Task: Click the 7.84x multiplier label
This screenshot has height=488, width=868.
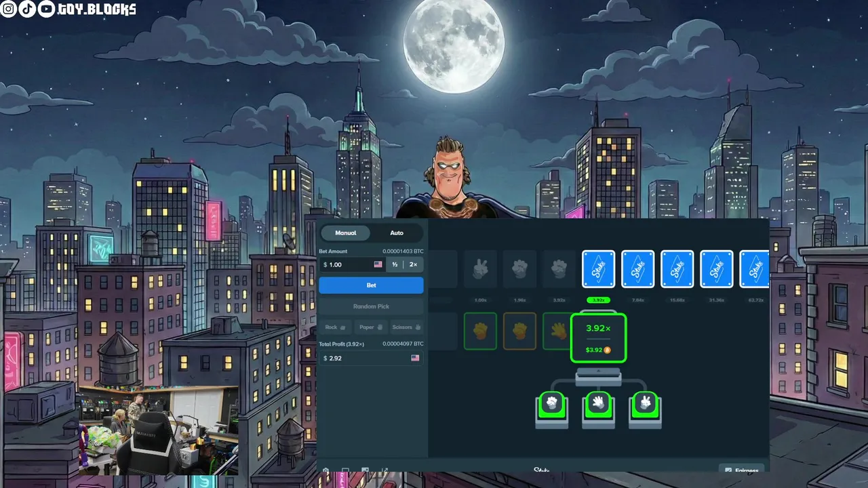Action: (638, 300)
